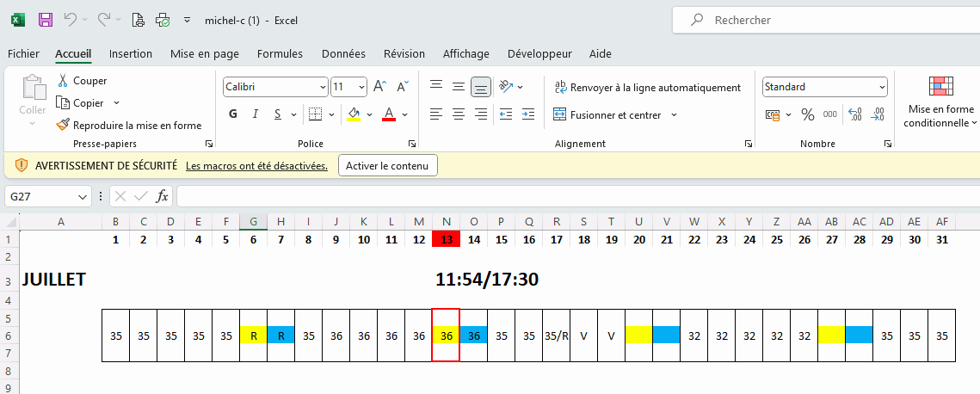Remove a decimal place
This screenshot has width=980, height=394.
[878, 114]
